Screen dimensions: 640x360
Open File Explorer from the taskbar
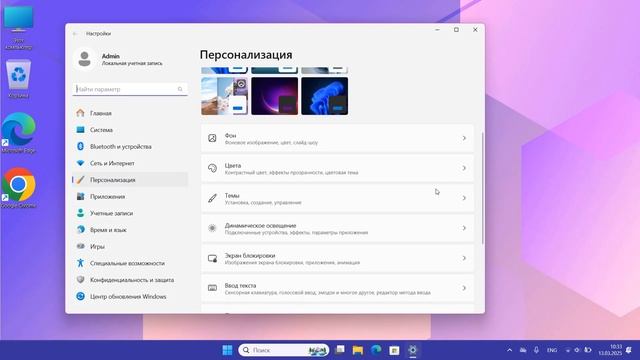coord(358,350)
